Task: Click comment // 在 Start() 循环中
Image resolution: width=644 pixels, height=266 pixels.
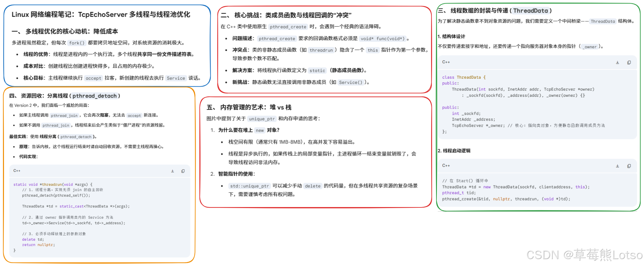Action: (x=465, y=181)
